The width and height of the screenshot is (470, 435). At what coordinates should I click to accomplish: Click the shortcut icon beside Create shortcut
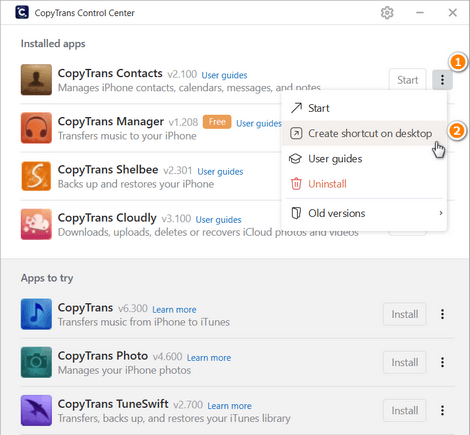tap(296, 133)
